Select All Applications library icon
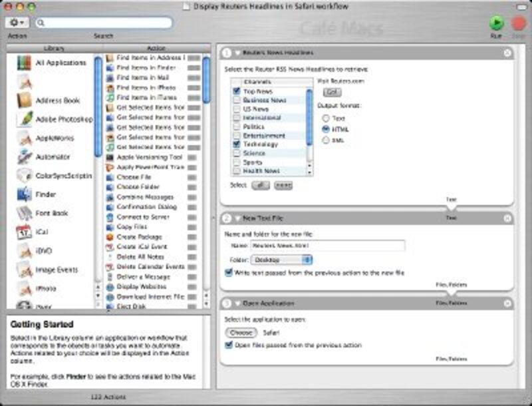Image resolution: width=532 pixels, height=406 pixels. (25, 63)
